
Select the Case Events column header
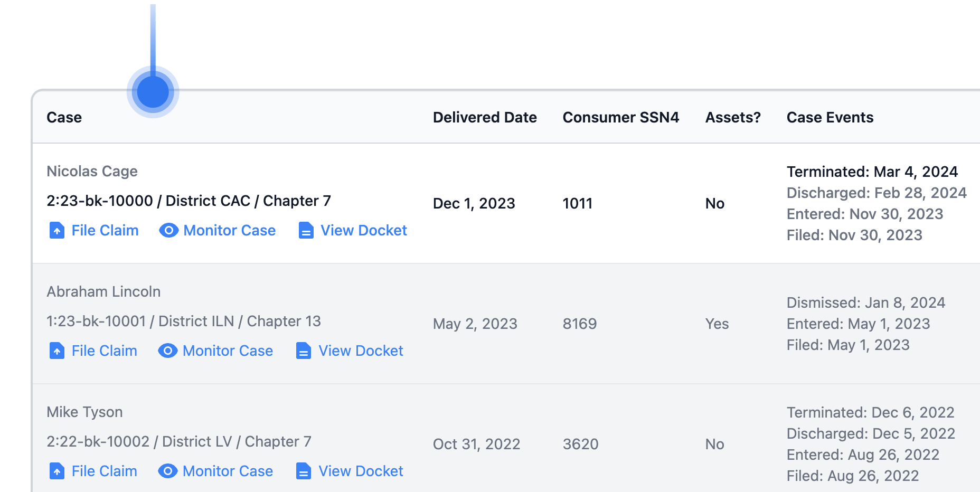pyautogui.click(x=830, y=117)
